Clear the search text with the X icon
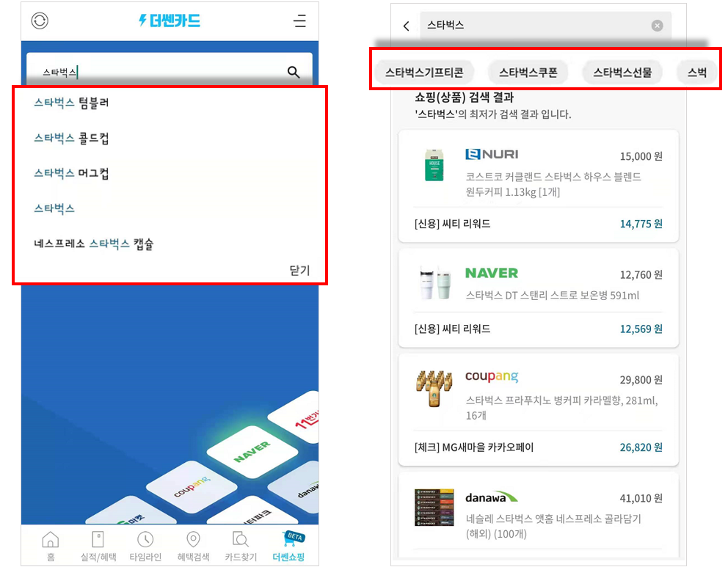Screen dimensions: 728x567 [x=657, y=26]
